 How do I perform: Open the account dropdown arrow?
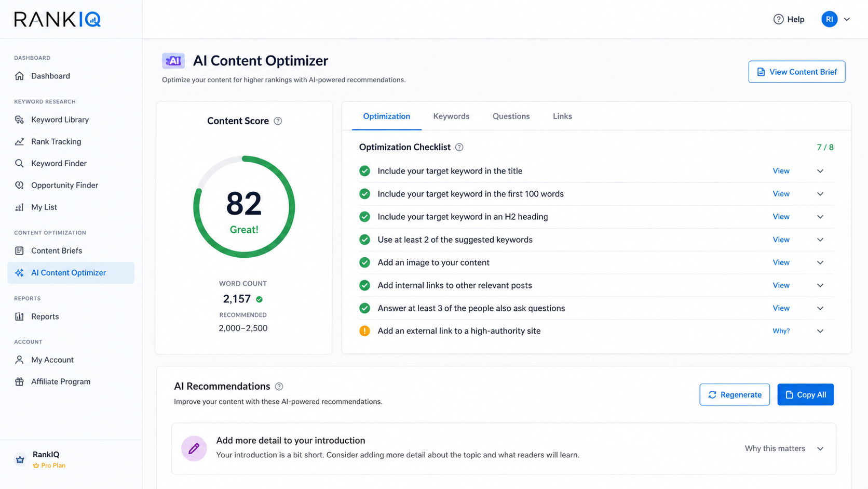[x=847, y=19]
